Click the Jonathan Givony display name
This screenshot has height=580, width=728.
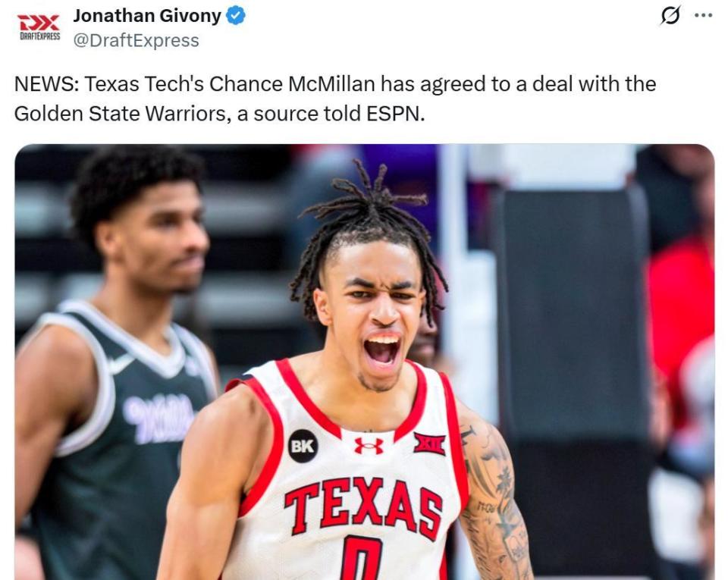(x=147, y=16)
